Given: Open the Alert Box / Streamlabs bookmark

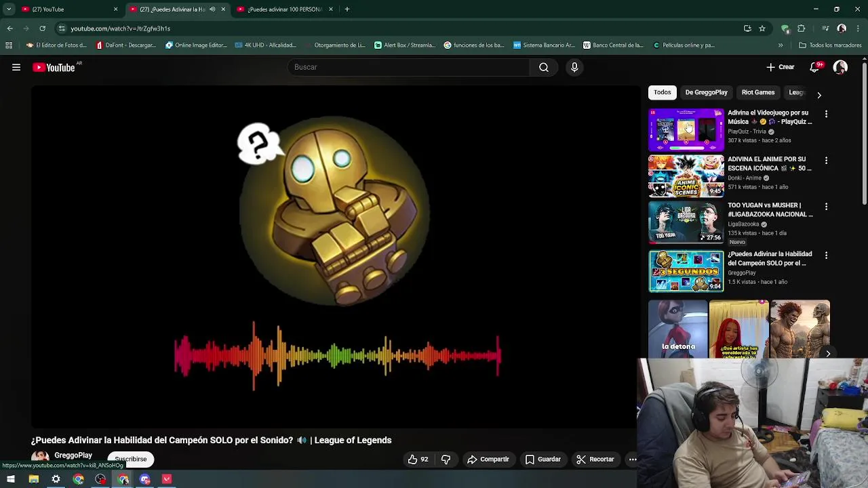Looking at the screenshot, I should coord(405,45).
